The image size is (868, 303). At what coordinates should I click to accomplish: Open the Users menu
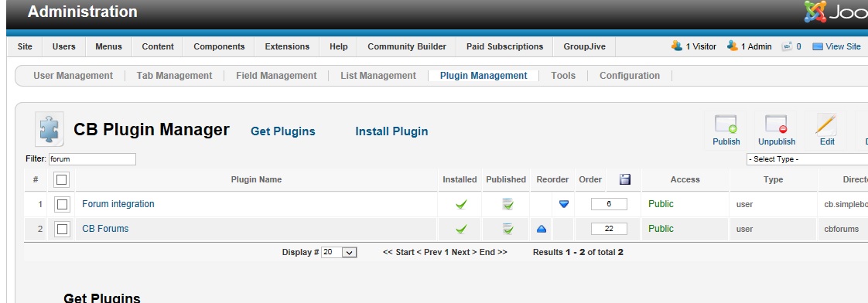[63, 46]
